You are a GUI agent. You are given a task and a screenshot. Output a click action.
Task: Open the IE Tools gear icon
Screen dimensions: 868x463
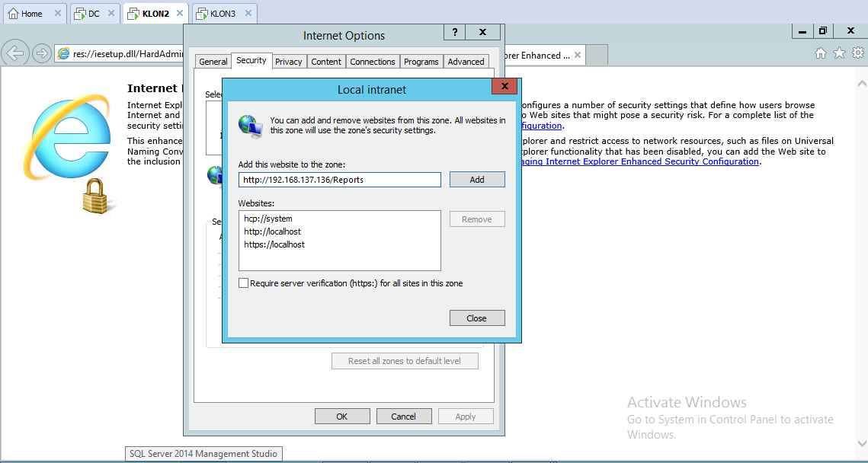858,53
